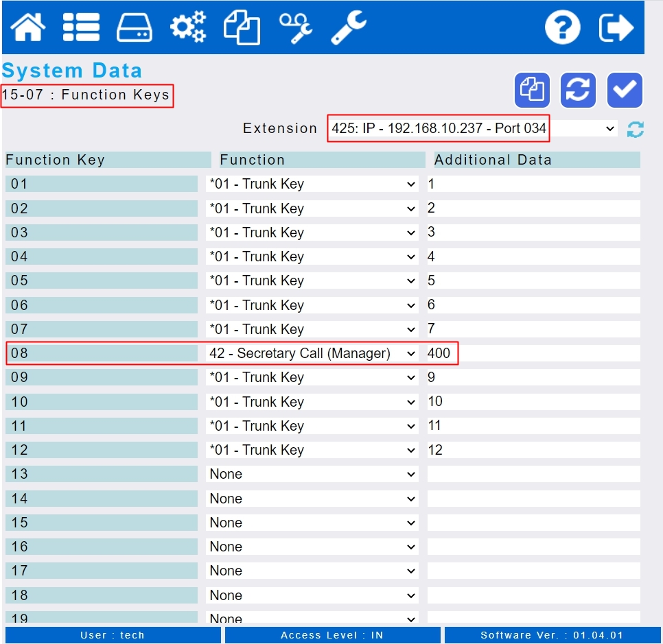The image size is (663, 644).
Task: Open Function dropdown for key 10
Action: pyautogui.click(x=312, y=402)
